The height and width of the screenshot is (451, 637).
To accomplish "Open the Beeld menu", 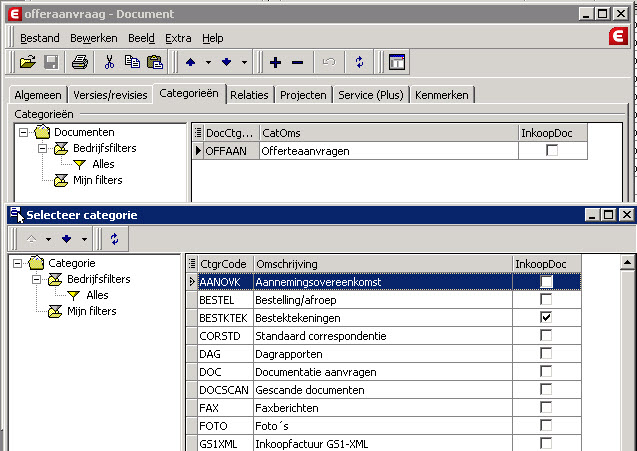I will click(141, 38).
